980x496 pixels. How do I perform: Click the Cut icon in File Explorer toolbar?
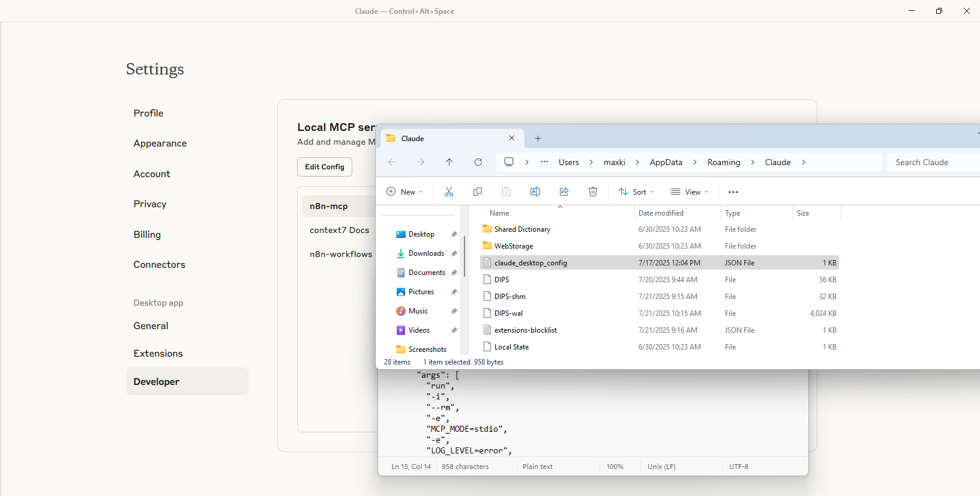(449, 192)
